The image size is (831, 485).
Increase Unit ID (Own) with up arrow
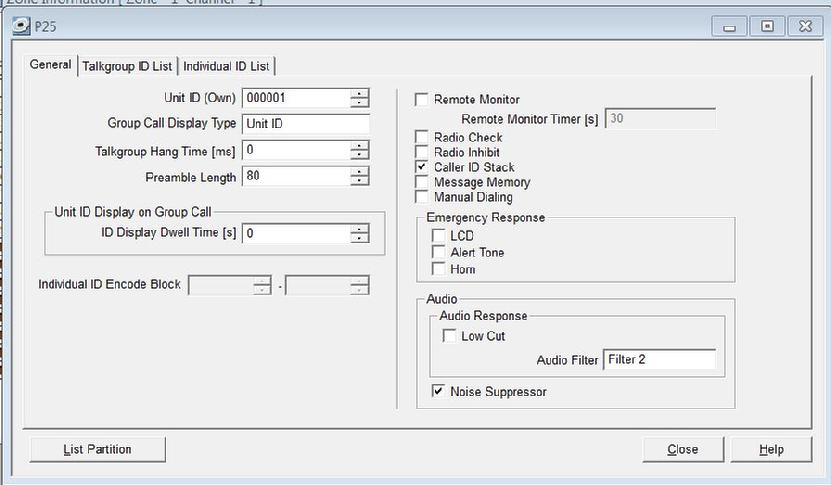pyautogui.click(x=359, y=93)
